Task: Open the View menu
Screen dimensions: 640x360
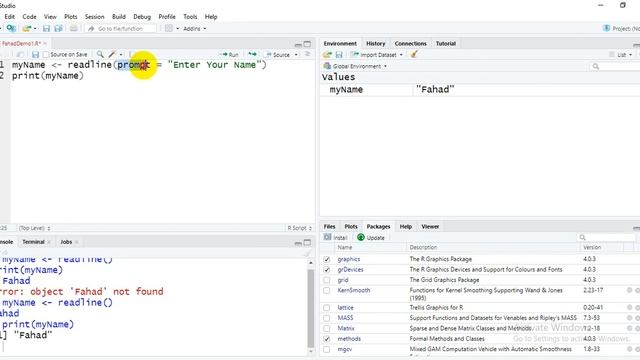Action: 50,17
